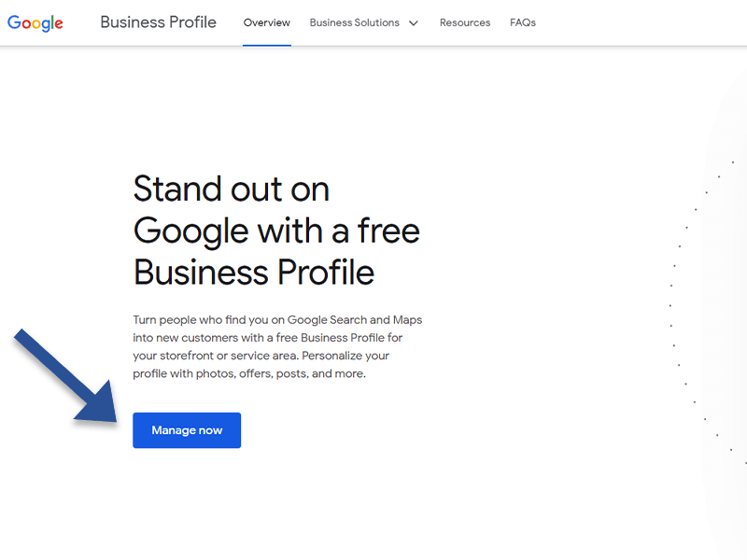This screenshot has height=560, width=747.
Task: Go to the FAQs page
Action: [523, 22]
